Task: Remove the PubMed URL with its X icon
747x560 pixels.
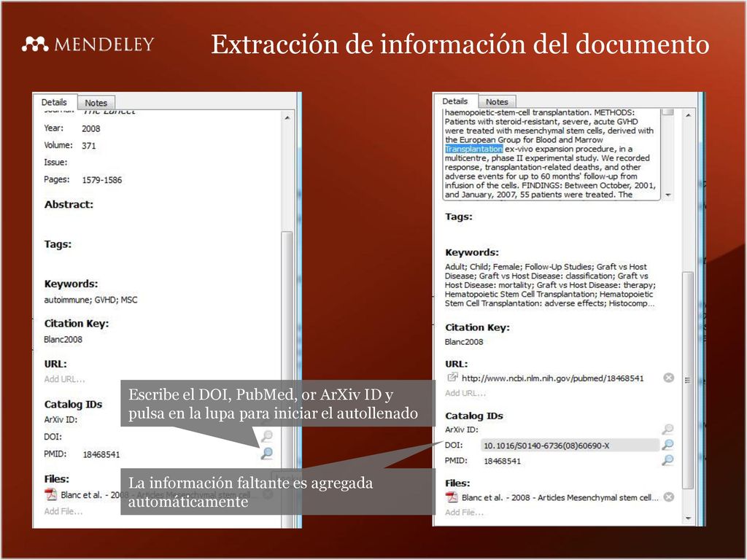Action: click(x=669, y=378)
